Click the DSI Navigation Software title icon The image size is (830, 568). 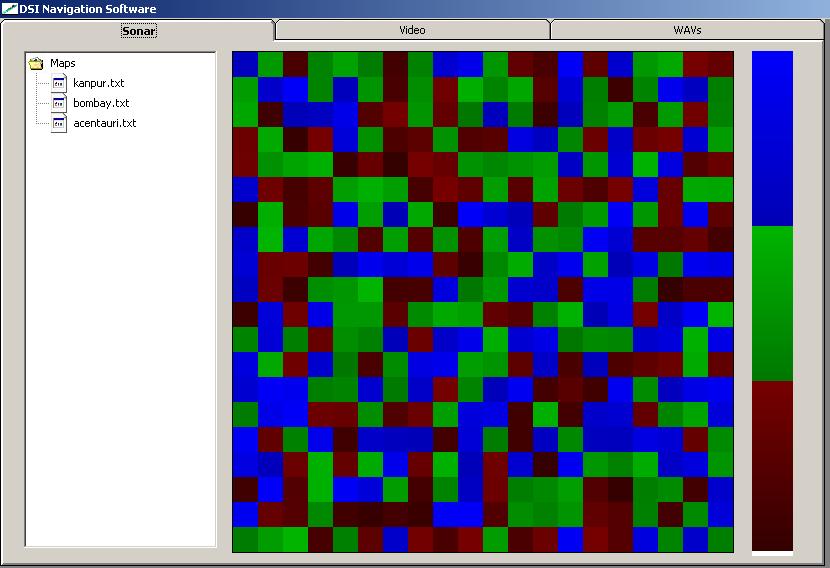(10, 8)
